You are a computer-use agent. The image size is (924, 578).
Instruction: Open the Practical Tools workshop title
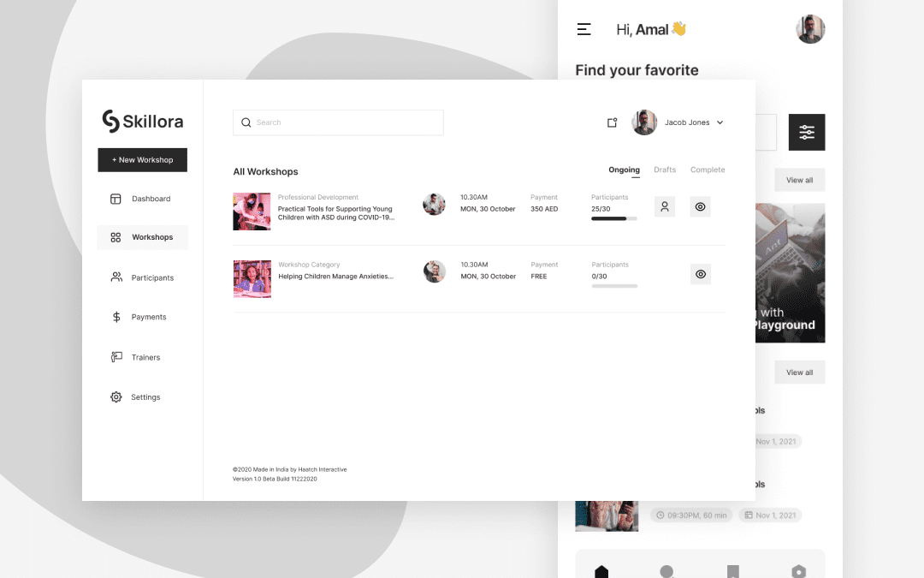(x=336, y=213)
